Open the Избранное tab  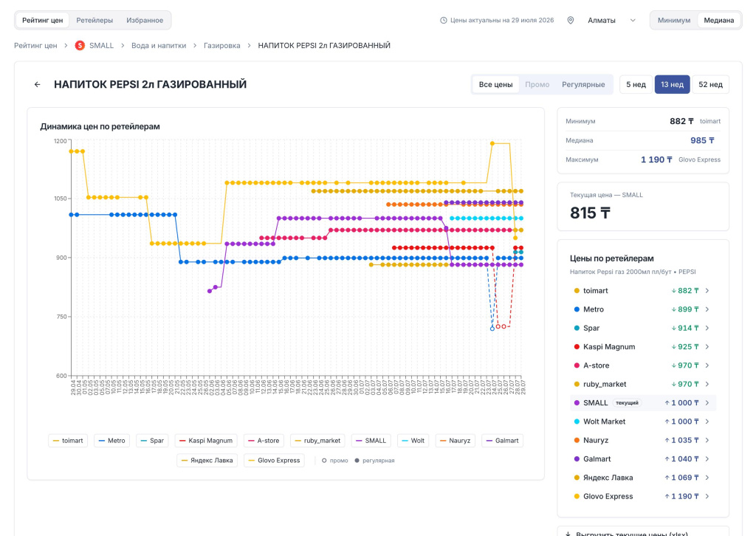click(x=145, y=20)
